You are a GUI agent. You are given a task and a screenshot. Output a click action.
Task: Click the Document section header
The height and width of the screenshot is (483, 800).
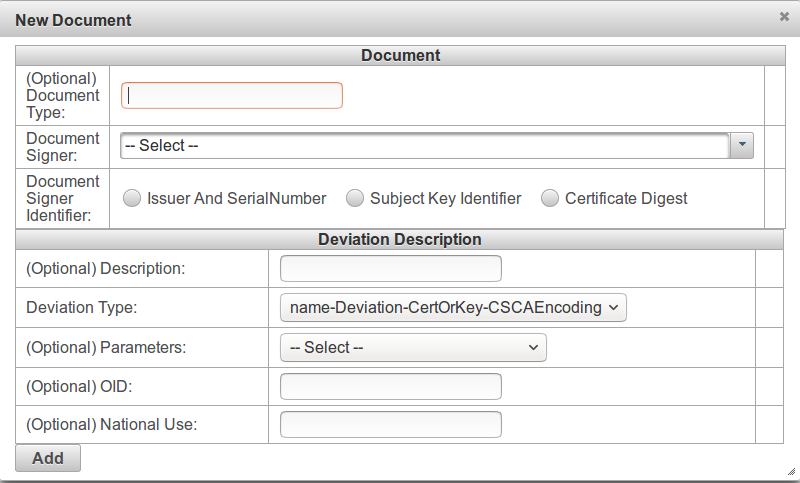(x=400, y=55)
